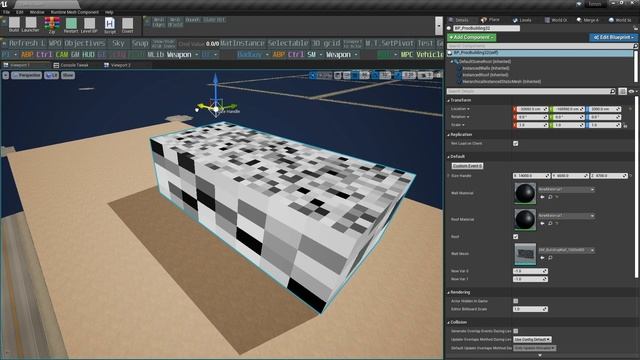Click the property matrix grid icon
The image size is (640, 360).
[x=622, y=91]
